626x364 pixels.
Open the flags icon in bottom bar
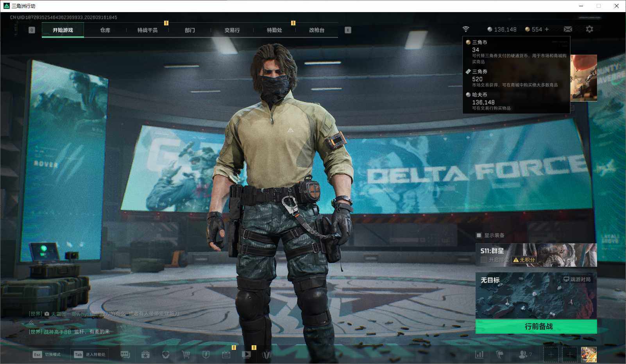click(x=499, y=355)
